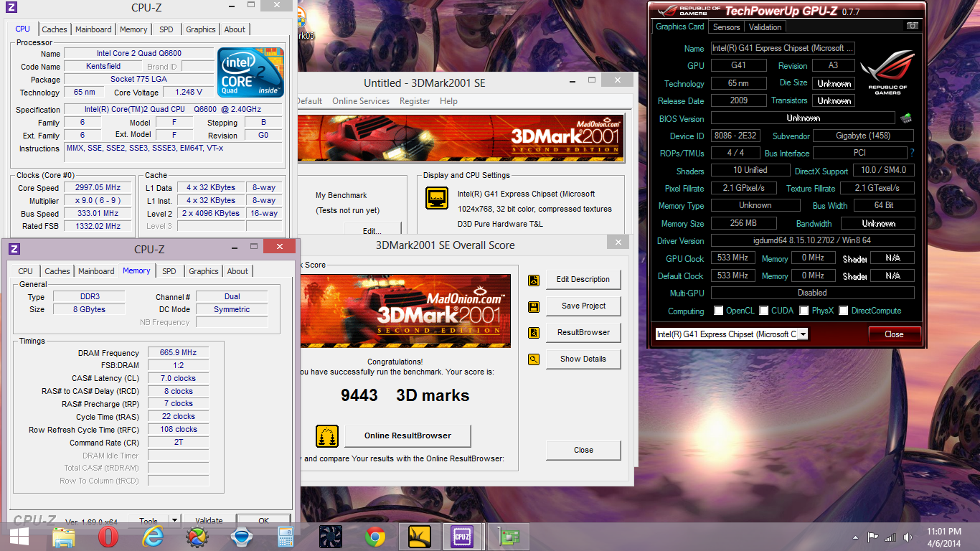Open the Validation tab in GPU-Z
This screenshot has height=551, width=980.
[765, 27]
